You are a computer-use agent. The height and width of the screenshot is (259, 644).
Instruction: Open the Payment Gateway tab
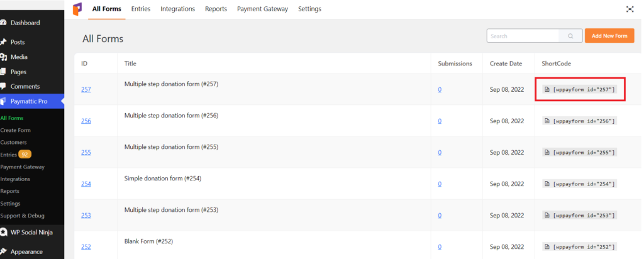[262, 9]
